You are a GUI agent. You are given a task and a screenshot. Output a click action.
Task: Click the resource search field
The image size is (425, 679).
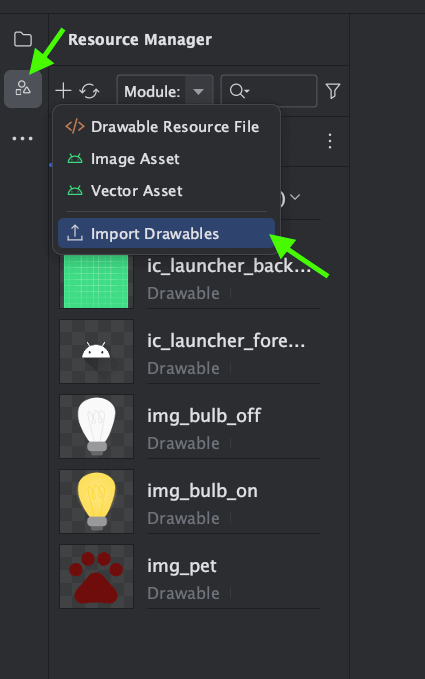click(269, 91)
